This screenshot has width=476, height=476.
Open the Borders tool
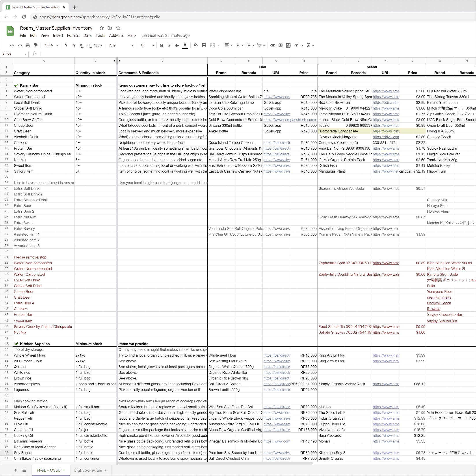204,45
